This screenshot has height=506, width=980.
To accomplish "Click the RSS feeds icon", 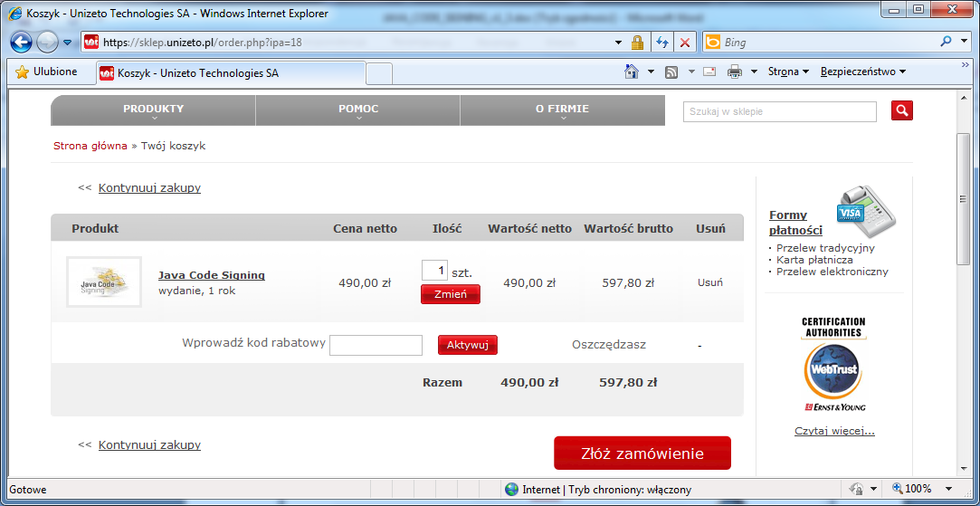I will 671,72.
